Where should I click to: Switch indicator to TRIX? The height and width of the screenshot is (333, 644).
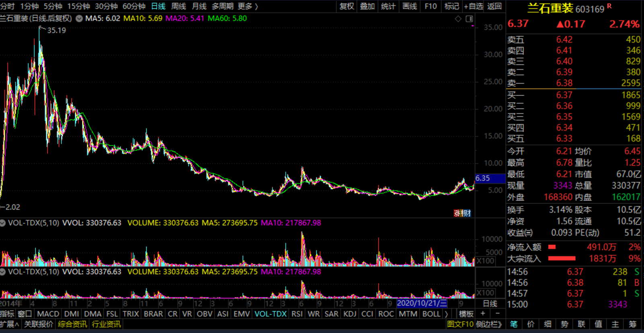pos(131,314)
